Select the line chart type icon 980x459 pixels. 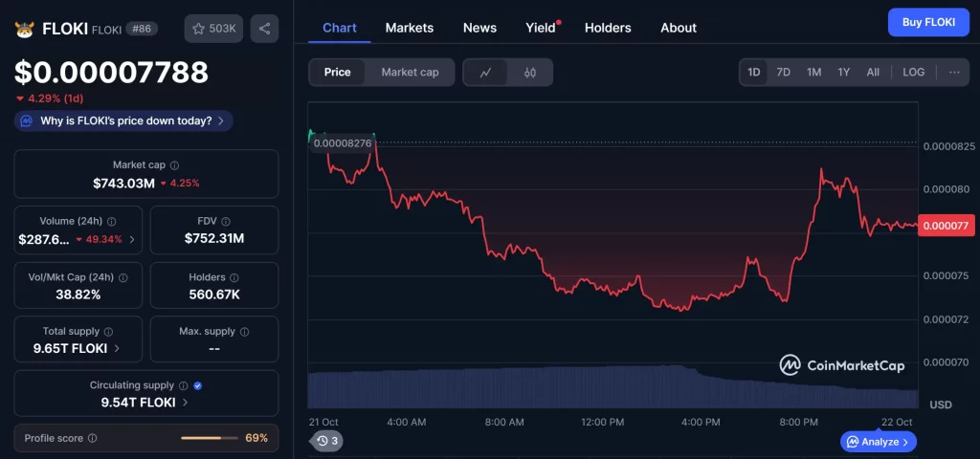pos(486,73)
